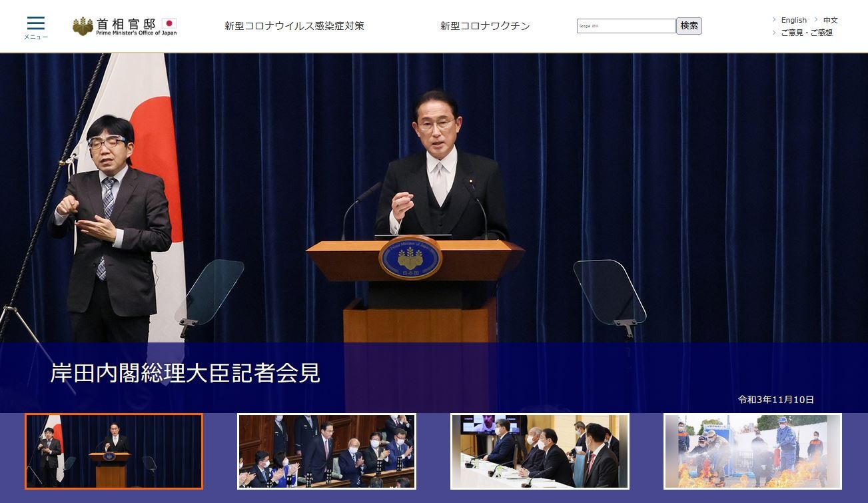Screen dimensions: 868x503
Task: Go to the 首相官邸 home logo
Action: (x=125, y=27)
